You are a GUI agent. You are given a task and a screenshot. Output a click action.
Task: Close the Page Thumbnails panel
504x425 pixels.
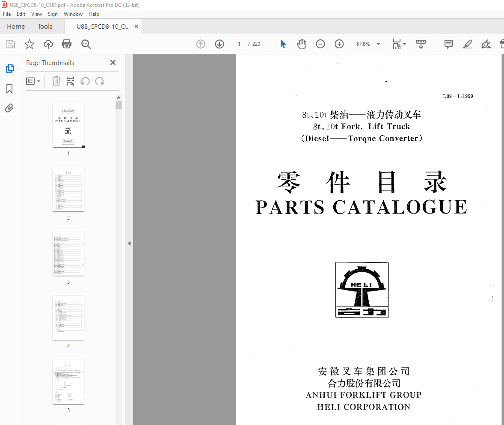click(x=113, y=62)
